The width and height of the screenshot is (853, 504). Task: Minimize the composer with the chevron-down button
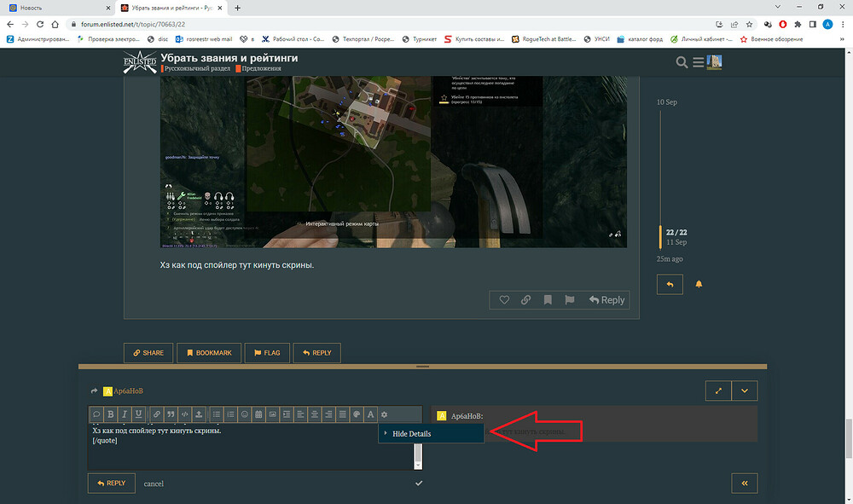pos(744,391)
